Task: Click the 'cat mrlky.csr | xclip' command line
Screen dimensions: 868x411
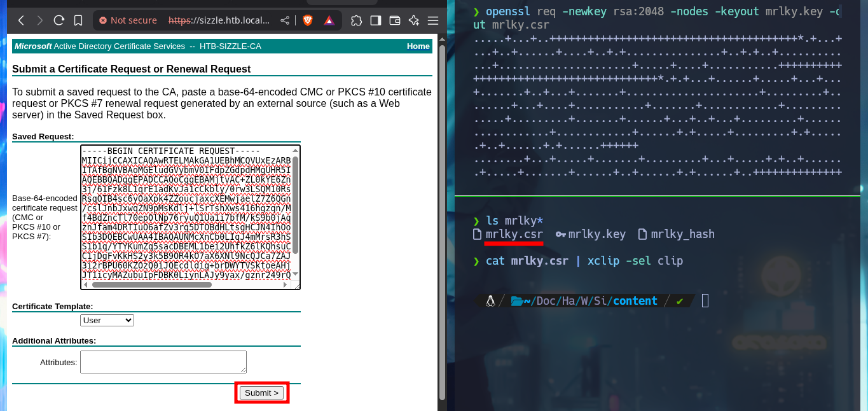Action: pos(584,261)
